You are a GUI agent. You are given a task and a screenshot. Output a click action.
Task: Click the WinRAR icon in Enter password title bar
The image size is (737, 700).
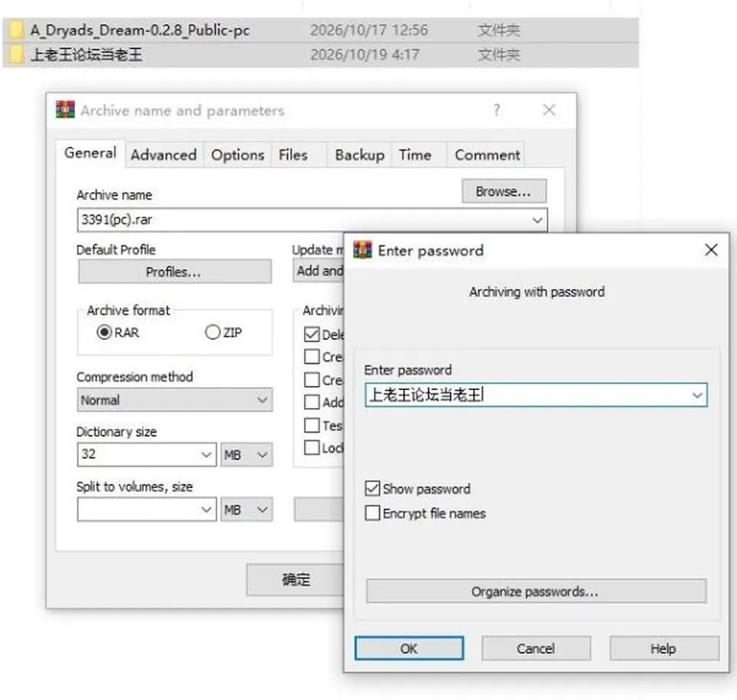(x=362, y=249)
